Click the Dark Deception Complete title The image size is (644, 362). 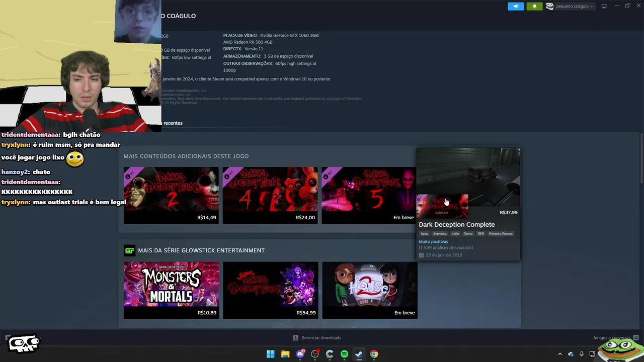[457, 225]
